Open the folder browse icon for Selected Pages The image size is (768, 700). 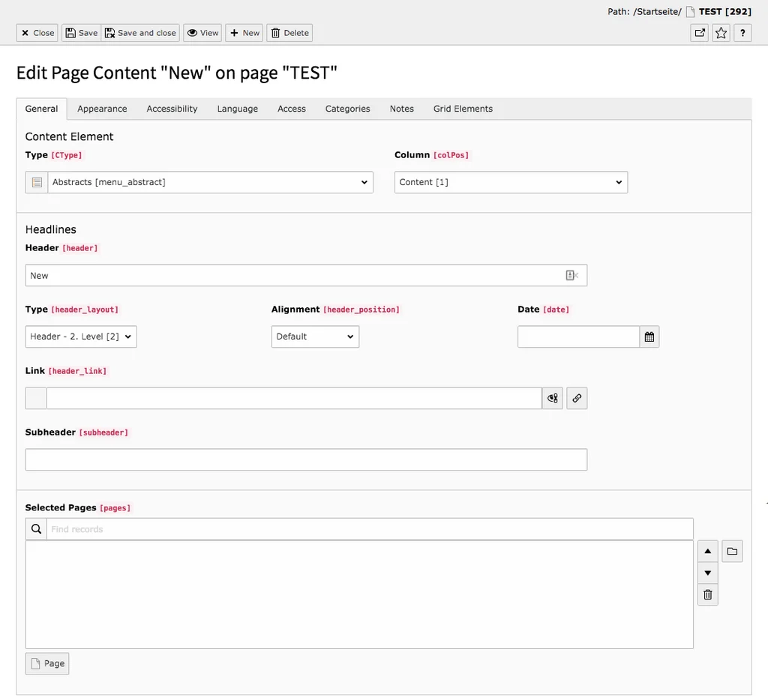point(732,551)
